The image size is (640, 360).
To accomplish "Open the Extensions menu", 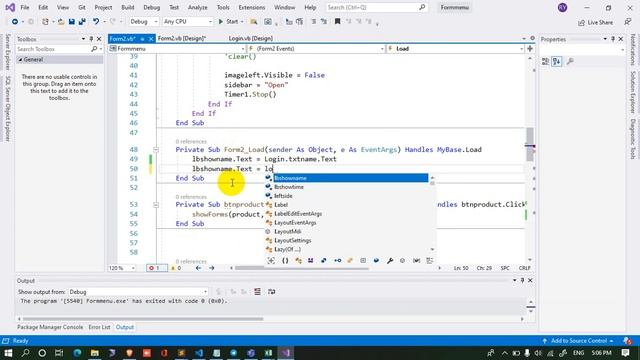I will [251, 7].
